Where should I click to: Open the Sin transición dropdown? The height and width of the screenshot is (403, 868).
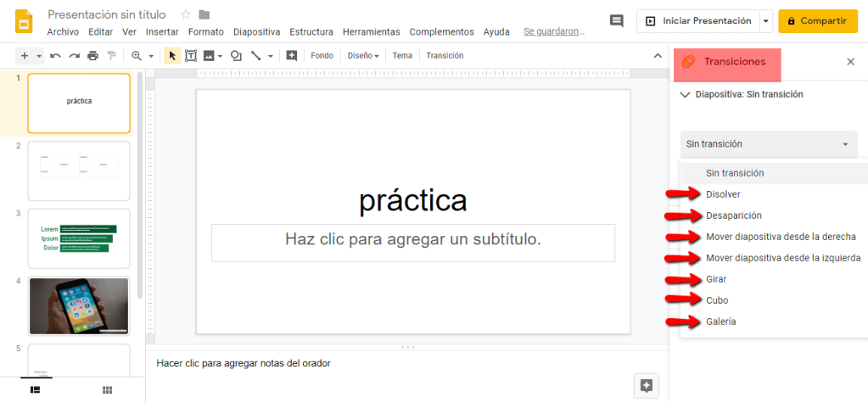coord(768,144)
